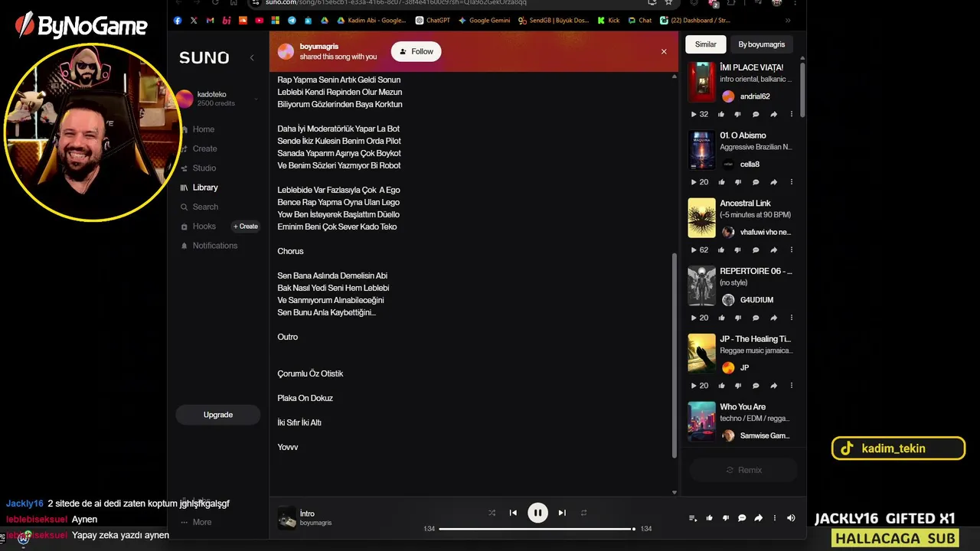Open the Who You Are song thumbnail

tap(701, 422)
